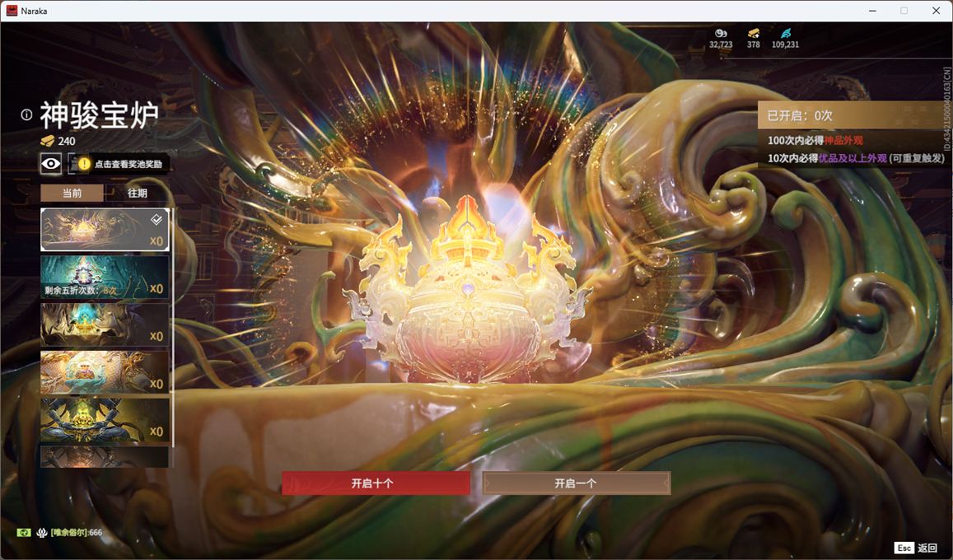Image resolution: width=953 pixels, height=560 pixels.
Task: Close the Naraka window
Action: point(936,11)
